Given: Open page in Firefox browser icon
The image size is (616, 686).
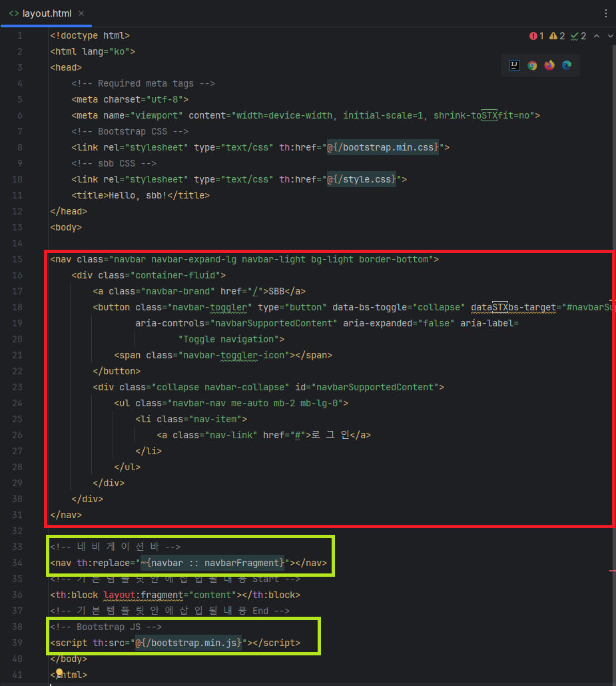Looking at the screenshot, I should (x=549, y=65).
